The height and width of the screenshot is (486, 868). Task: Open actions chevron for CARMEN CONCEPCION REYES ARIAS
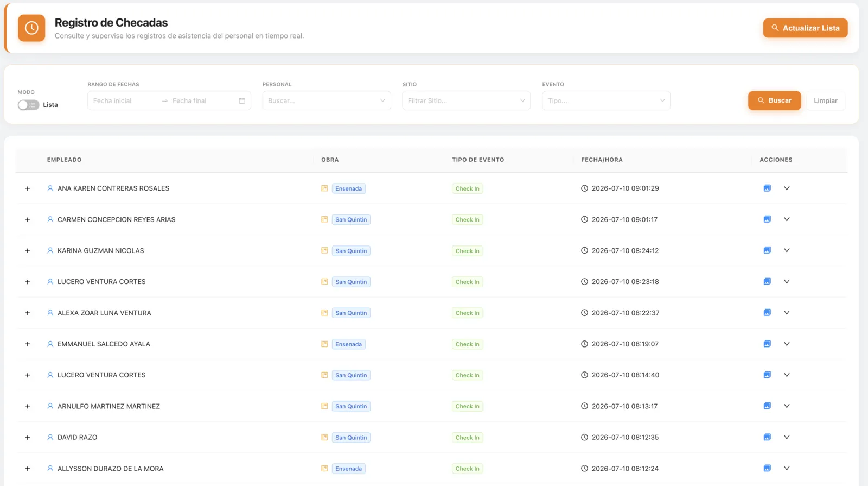(787, 219)
